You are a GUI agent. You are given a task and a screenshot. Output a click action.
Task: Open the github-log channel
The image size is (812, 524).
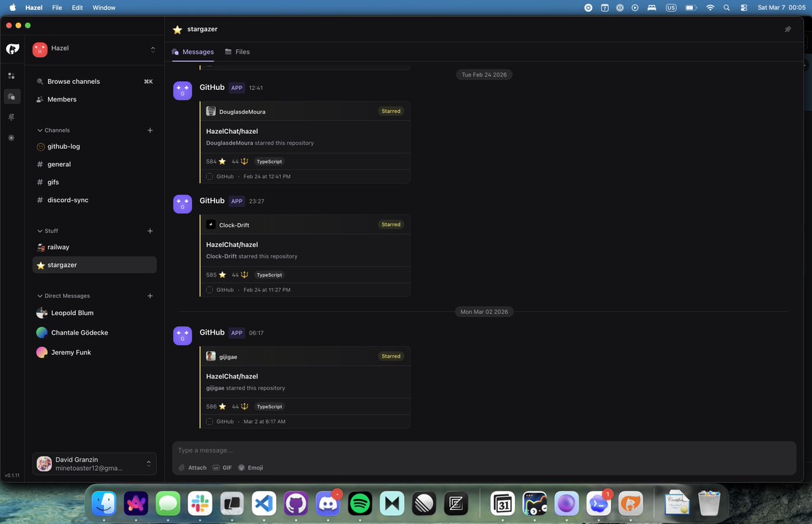(95, 147)
